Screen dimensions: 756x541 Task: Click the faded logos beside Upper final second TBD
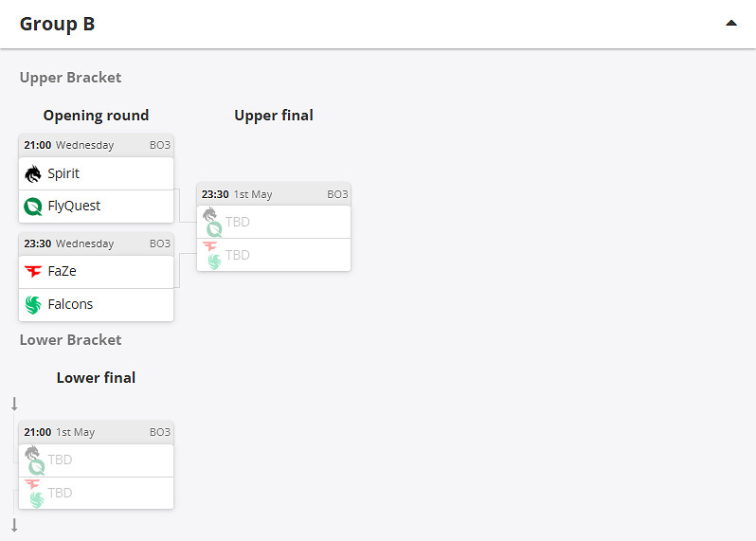(x=212, y=254)
